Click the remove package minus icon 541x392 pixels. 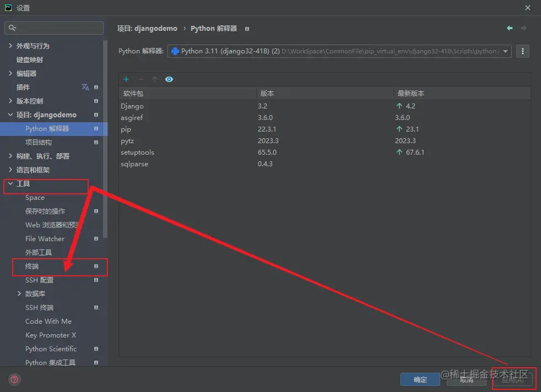[x=140, y=79]
